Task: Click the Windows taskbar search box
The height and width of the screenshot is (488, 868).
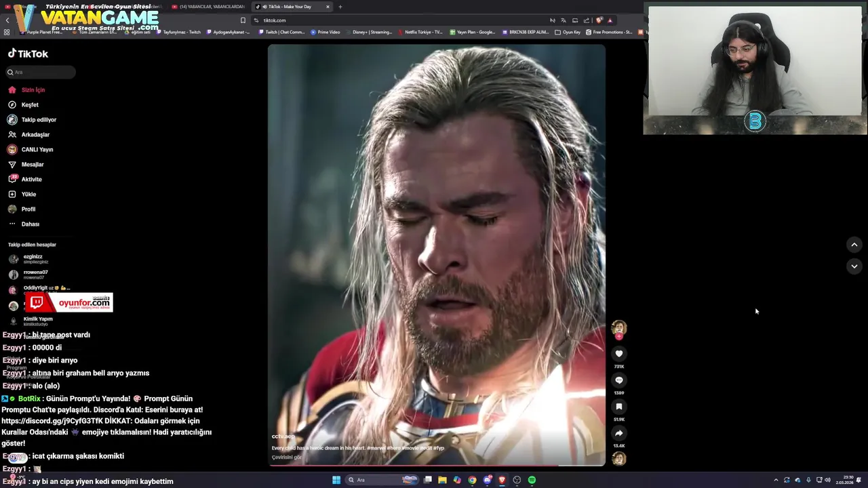Action: 383,480
